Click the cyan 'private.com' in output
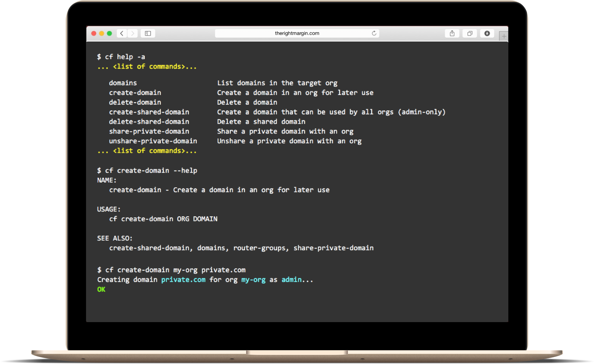This screenshot has height=364, width=594. (x=183, y=280)
